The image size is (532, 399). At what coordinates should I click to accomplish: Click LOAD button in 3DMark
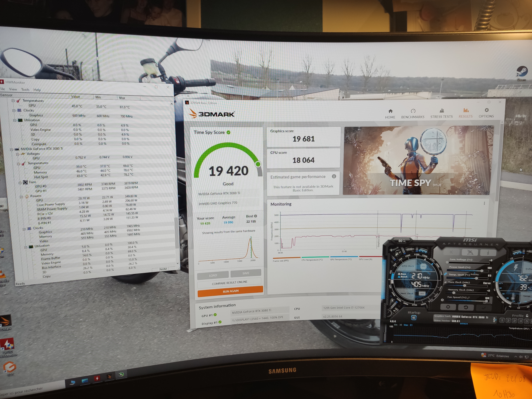pyautogui.click(x=213, y=275)
